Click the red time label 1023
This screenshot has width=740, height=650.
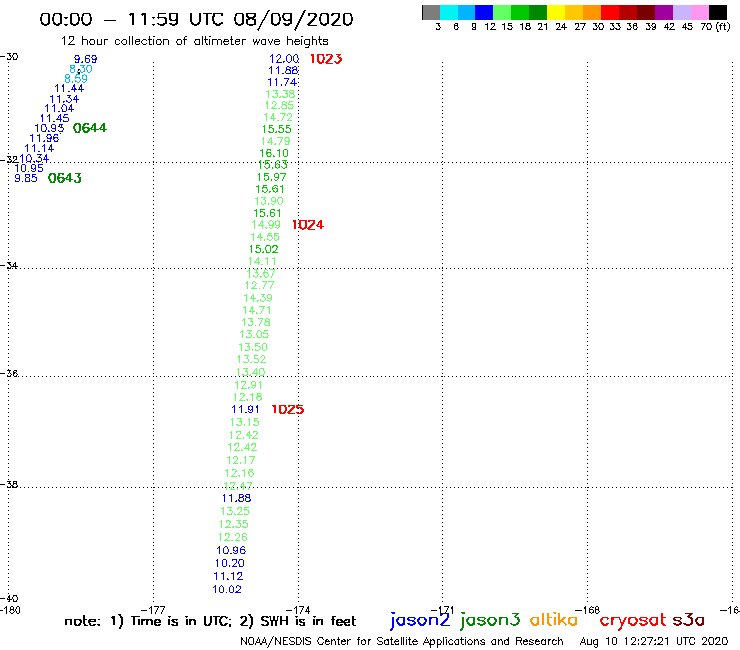coord(326,59)
